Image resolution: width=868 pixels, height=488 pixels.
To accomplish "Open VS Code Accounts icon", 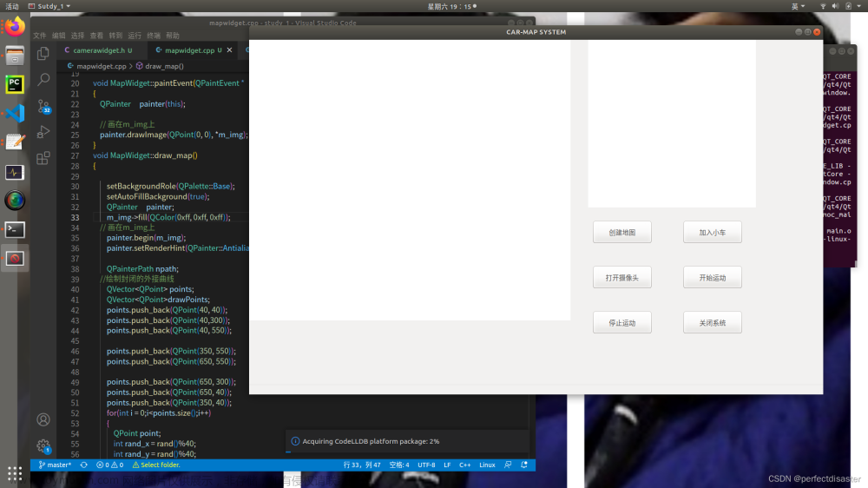I will [x=43, y=420].
